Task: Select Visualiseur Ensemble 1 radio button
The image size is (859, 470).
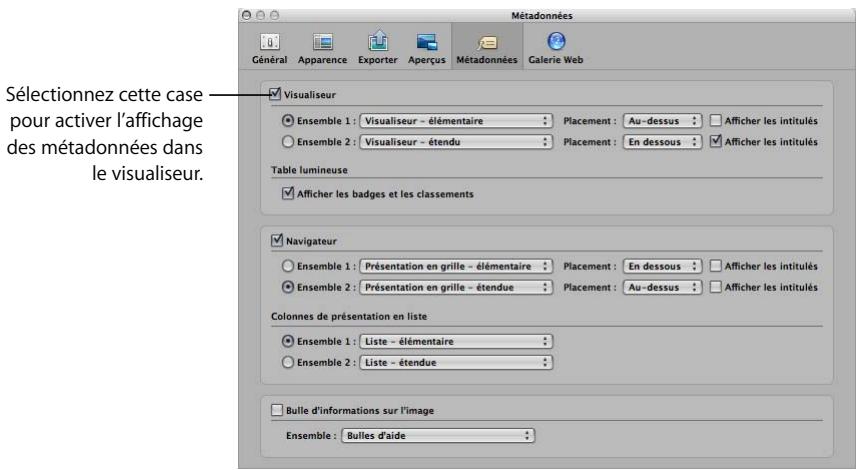Action: coord(288,121)
